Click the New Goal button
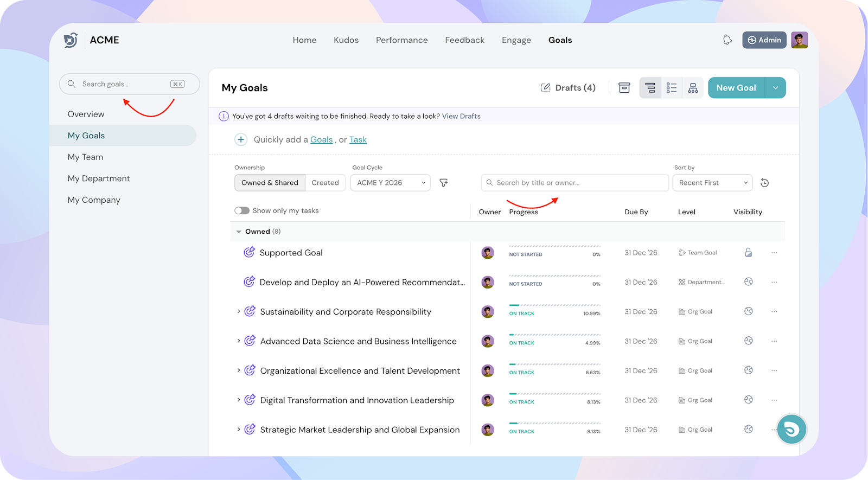This screenshot has height=480, width=868. tap(736, 88)
